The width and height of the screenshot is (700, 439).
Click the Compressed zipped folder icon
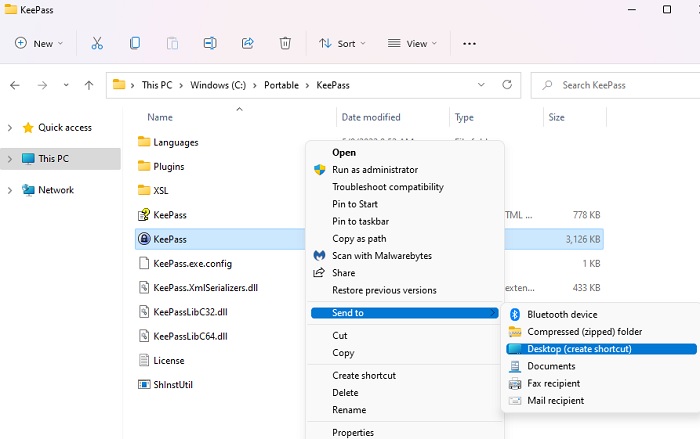(x=515, y=332)
